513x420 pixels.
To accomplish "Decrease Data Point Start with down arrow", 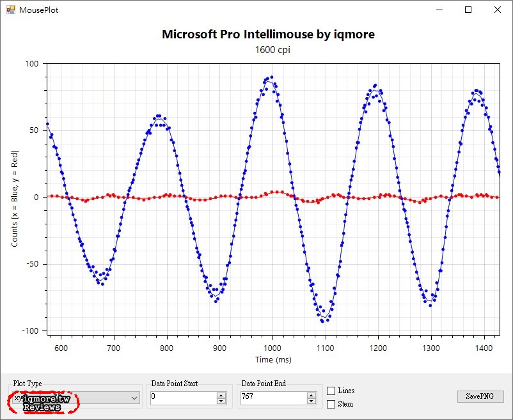I will [221, 401].
